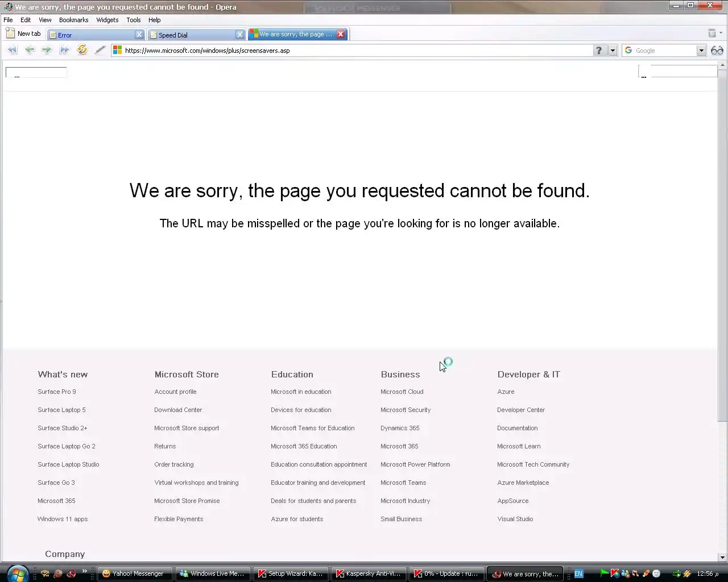Image resolution: width=728 pixels, height=582 pixels.
Task: Open the Tools menu
Action: (134, 20)
